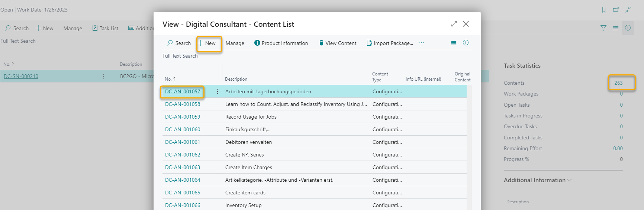Image resolution: width=644 pixels, height=210 pixels.
Task: Open View Content in the dialog toolbar
Action: [338, 43]
